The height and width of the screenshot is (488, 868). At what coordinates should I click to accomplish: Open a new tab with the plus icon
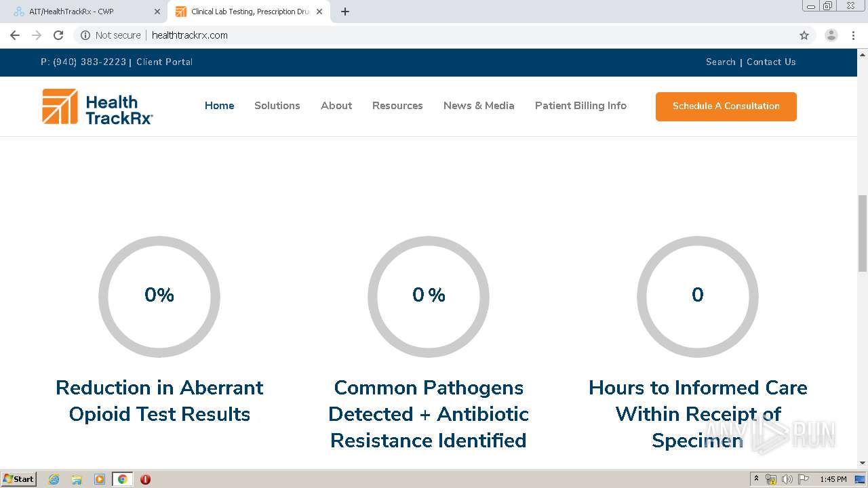[345, 12]
